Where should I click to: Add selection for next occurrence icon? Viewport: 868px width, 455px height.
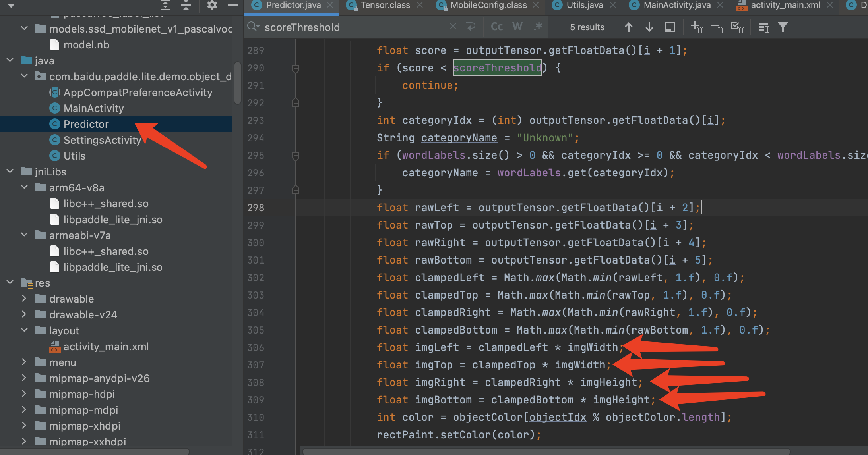point(697,27)
